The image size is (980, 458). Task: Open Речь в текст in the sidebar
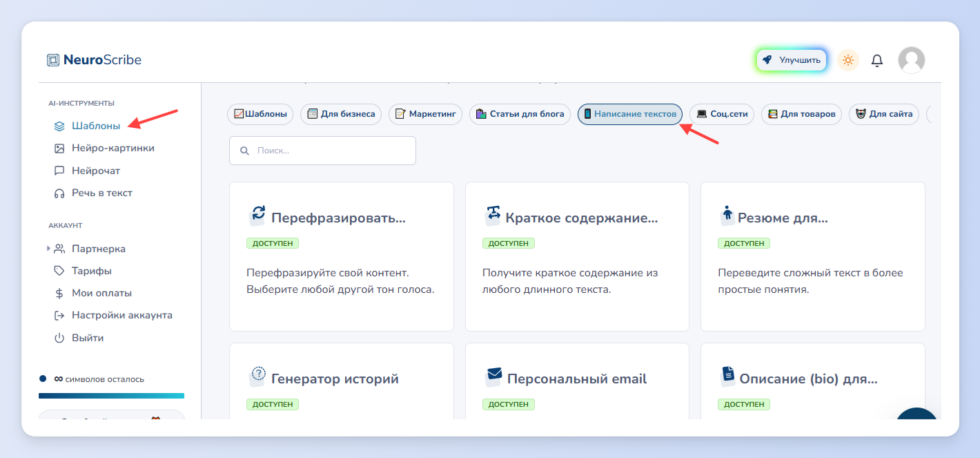[102, 193]
